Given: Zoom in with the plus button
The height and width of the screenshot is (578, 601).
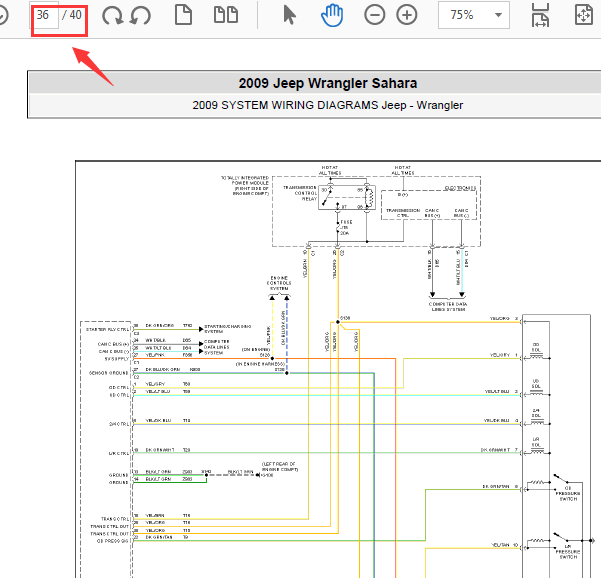Looking at the screenshot, I should click(407, 15).
